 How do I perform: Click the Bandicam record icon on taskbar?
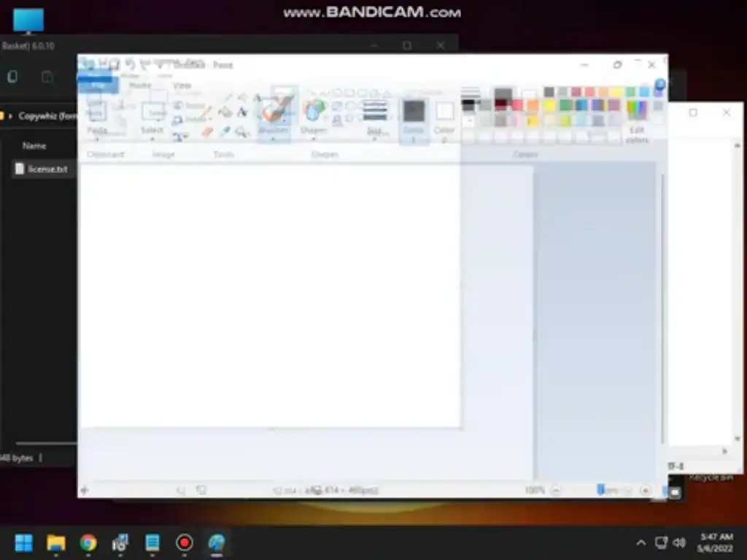[x=185, y=542]
